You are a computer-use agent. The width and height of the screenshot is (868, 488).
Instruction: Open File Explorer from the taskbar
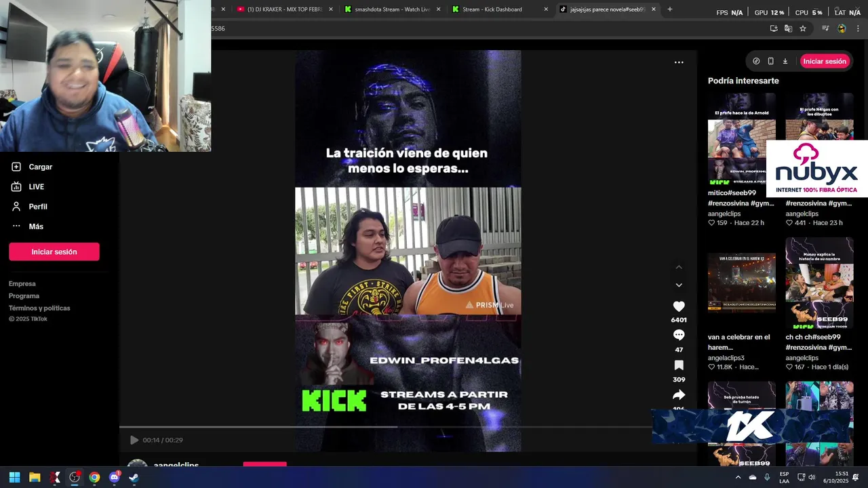[x=35, y=477]
